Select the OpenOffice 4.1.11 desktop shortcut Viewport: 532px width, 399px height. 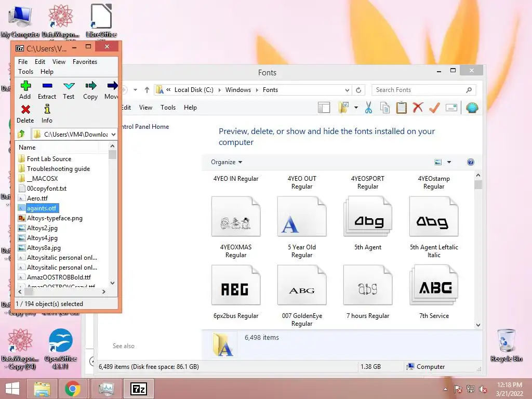[60, 349]
